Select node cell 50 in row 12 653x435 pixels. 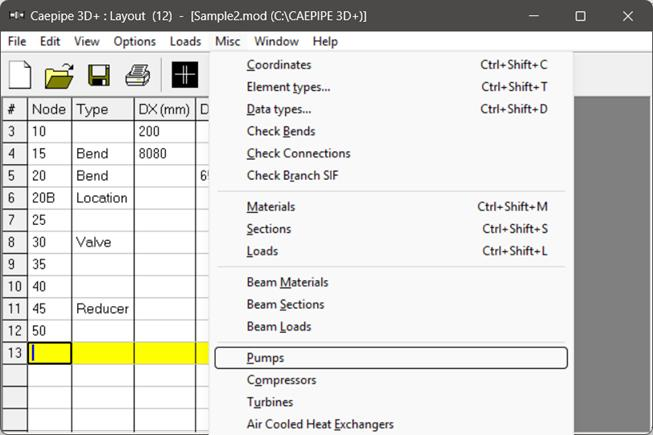[x=50, y=331]
